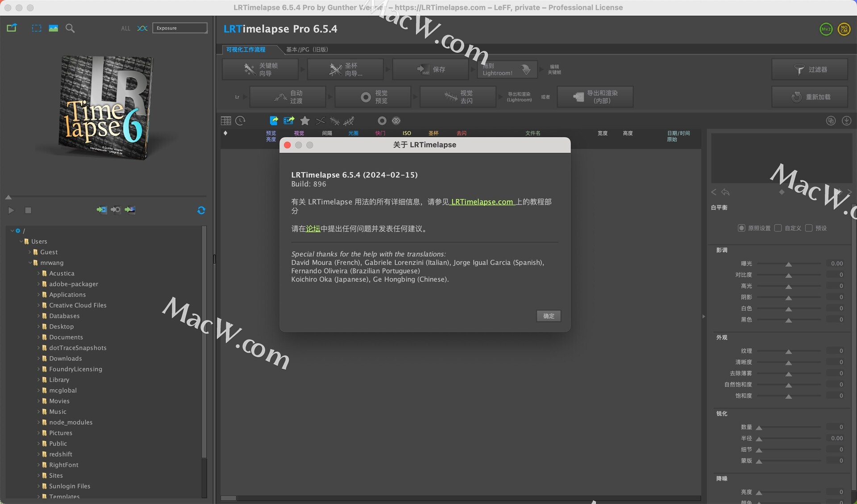Viewport: 857px width, 504px height.
Task: Click the image preview icon in top toolbar
Action: (x=54, y=28)
